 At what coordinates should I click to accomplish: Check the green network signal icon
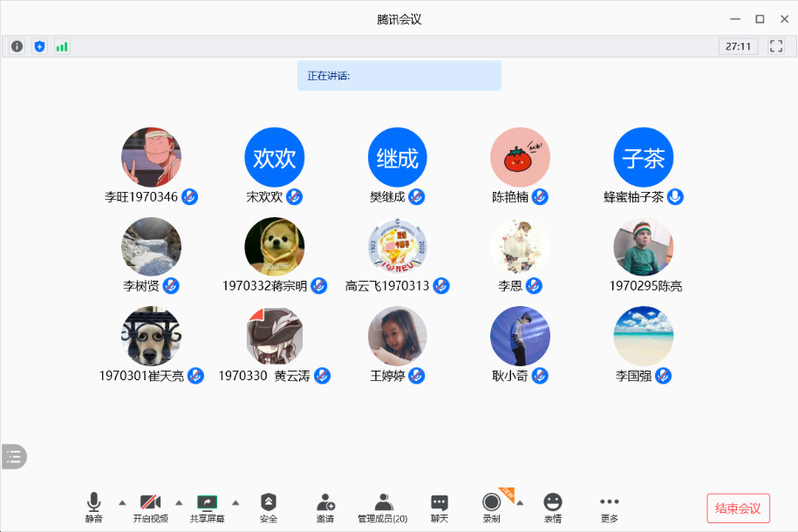click(x=62, y=46)
